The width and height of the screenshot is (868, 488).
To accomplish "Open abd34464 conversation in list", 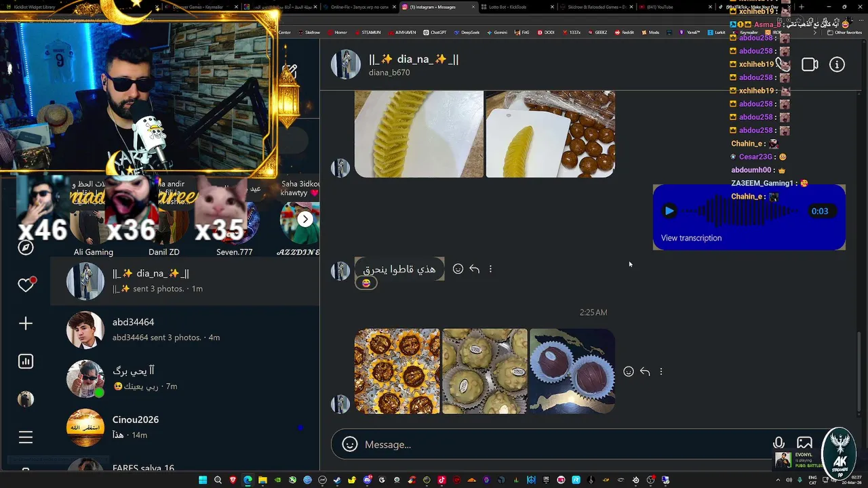I will click(x=185, y=329).
